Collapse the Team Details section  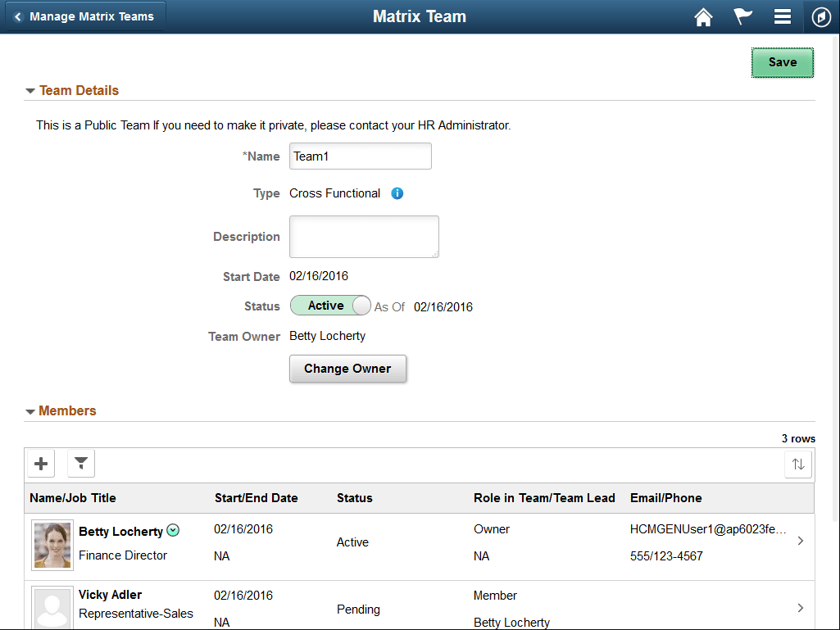30,90
